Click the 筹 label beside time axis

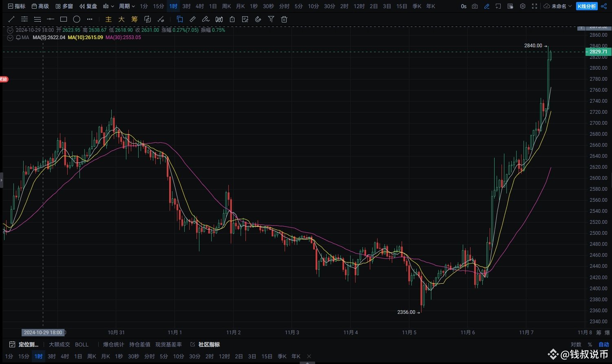coord(599,333)
